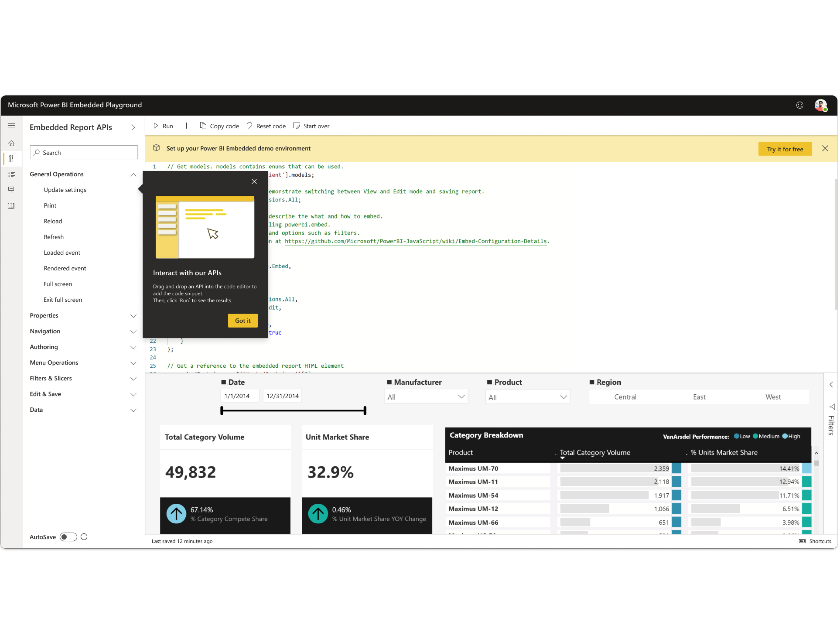This screenshot has width=838, height=644.
Task: Click the Run button label
Action: point(168,126)
